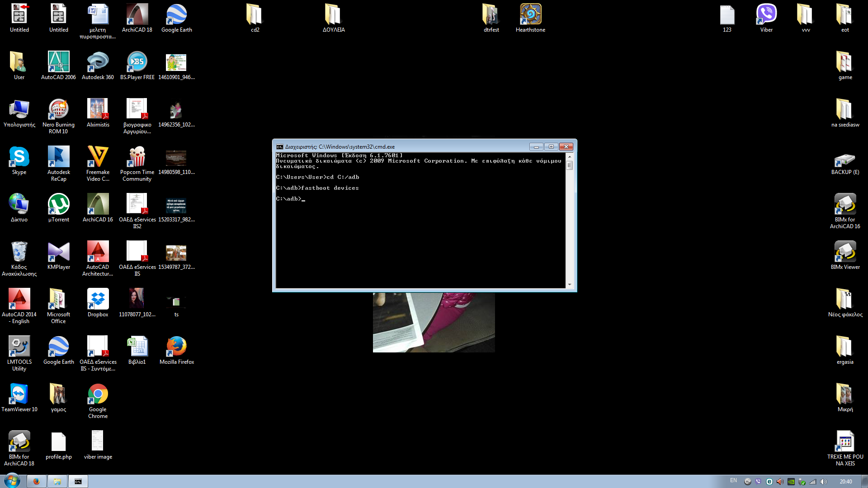Image resolution: width=868 pixels, height=488 pixels.
Task: Open the Windows Start button
Action: [x=12, y=481]
